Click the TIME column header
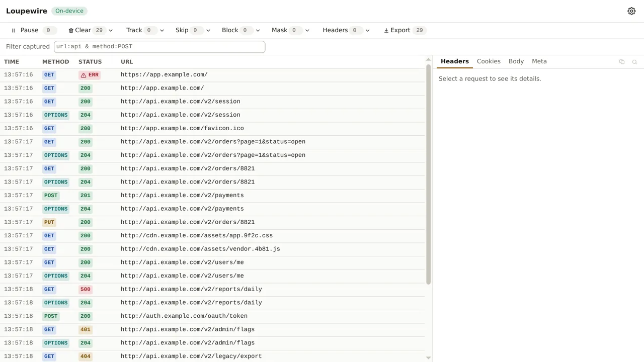This screenshot has width=644, height=362. [x=12, y=62]
